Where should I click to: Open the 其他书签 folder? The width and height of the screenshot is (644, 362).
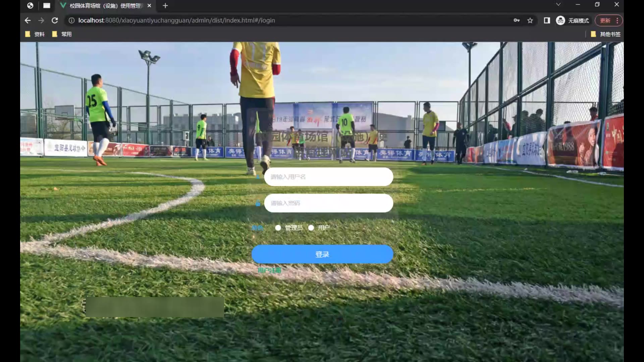(606, 34)
